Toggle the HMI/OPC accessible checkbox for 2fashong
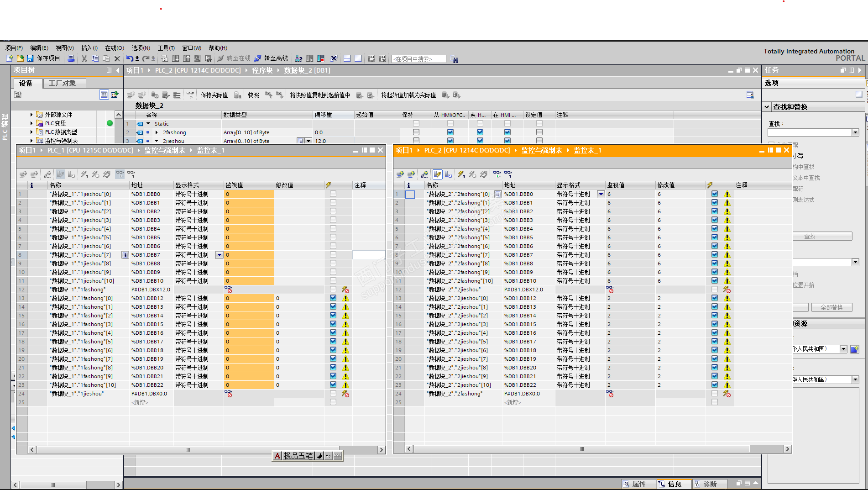 click(450, 132)
